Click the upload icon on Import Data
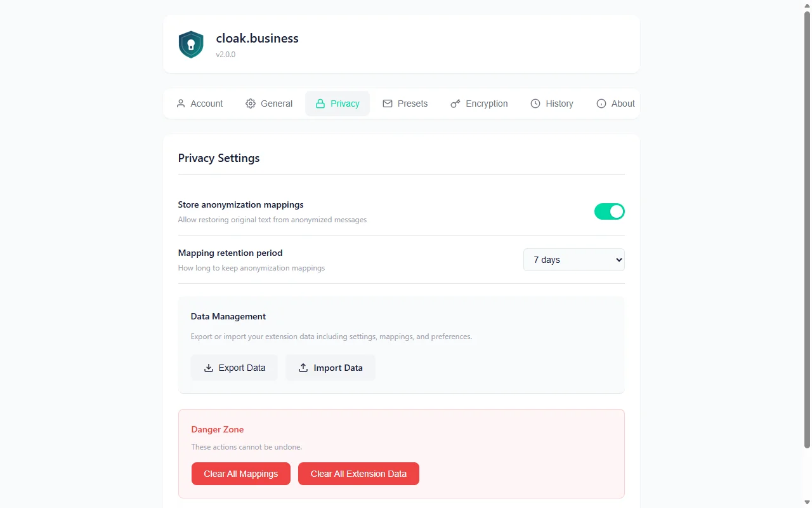 point(304,368)
